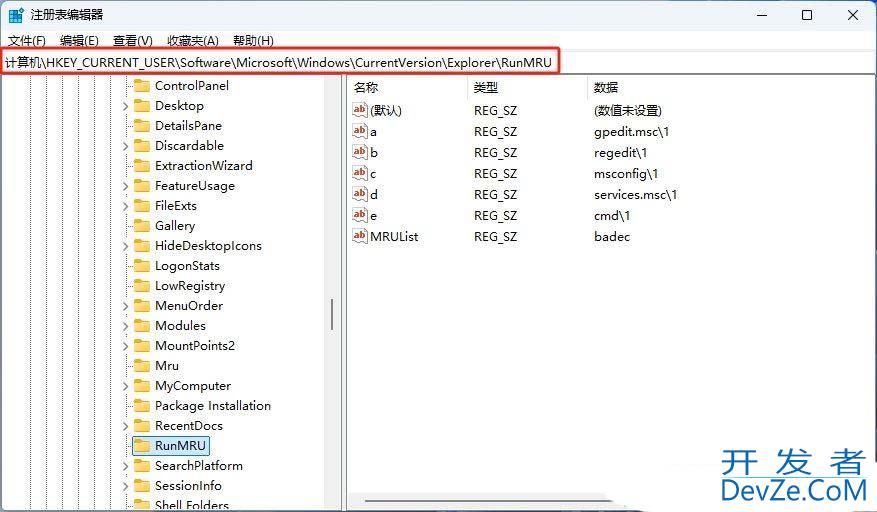
Task: Click the badec data cell
Action: pyautogui.click(x=612, y=237)
